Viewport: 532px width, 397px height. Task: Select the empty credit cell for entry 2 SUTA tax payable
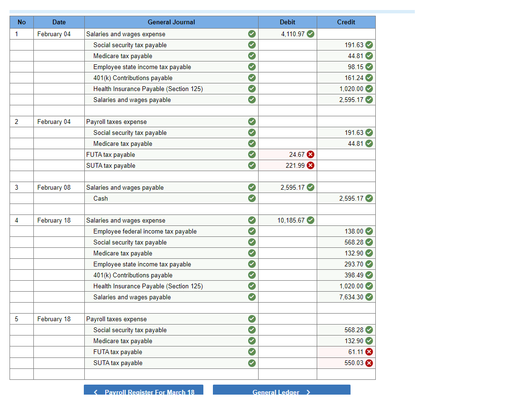(x=346, y=165)
